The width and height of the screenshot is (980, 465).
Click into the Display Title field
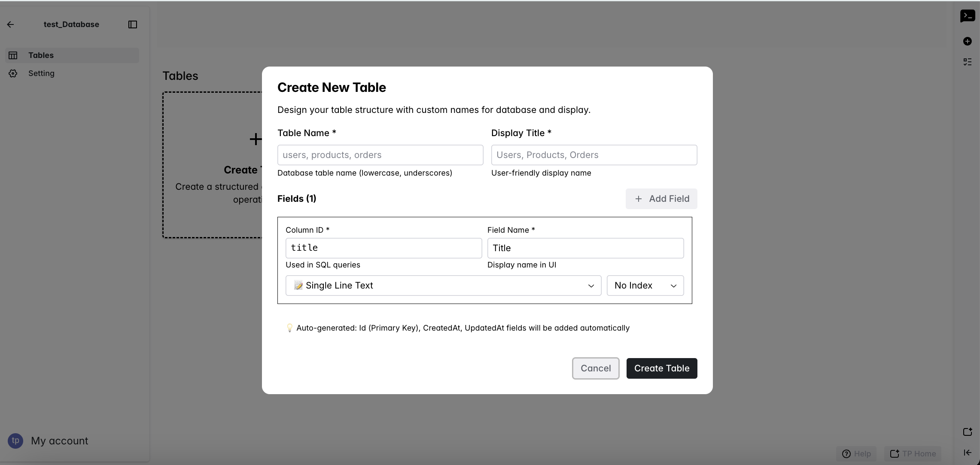pos(593,155)
